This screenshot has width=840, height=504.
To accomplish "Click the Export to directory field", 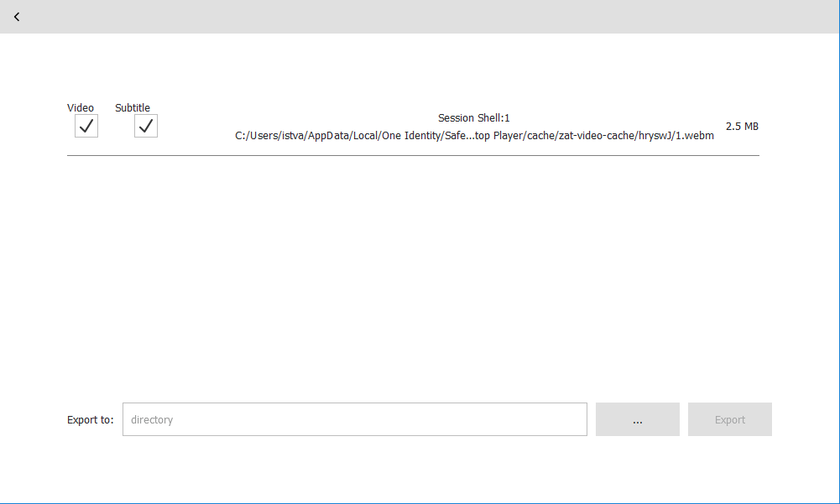I will 355,419.
